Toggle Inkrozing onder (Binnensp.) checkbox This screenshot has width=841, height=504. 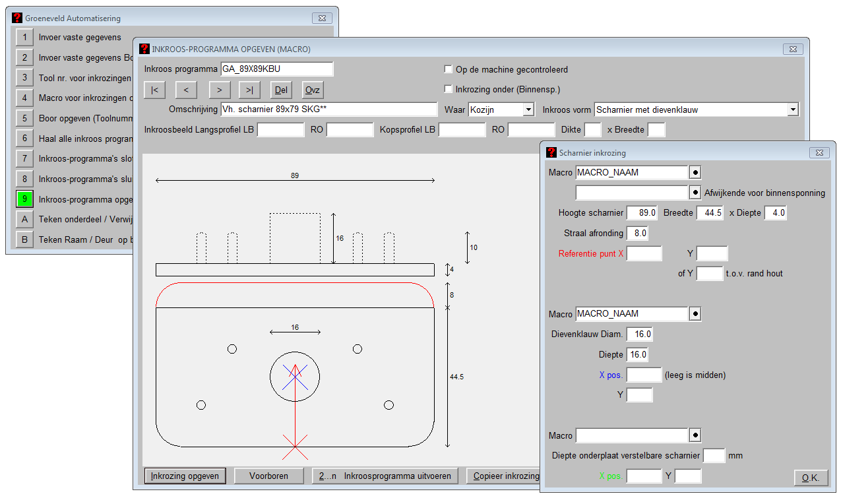[x=449, y=89]
